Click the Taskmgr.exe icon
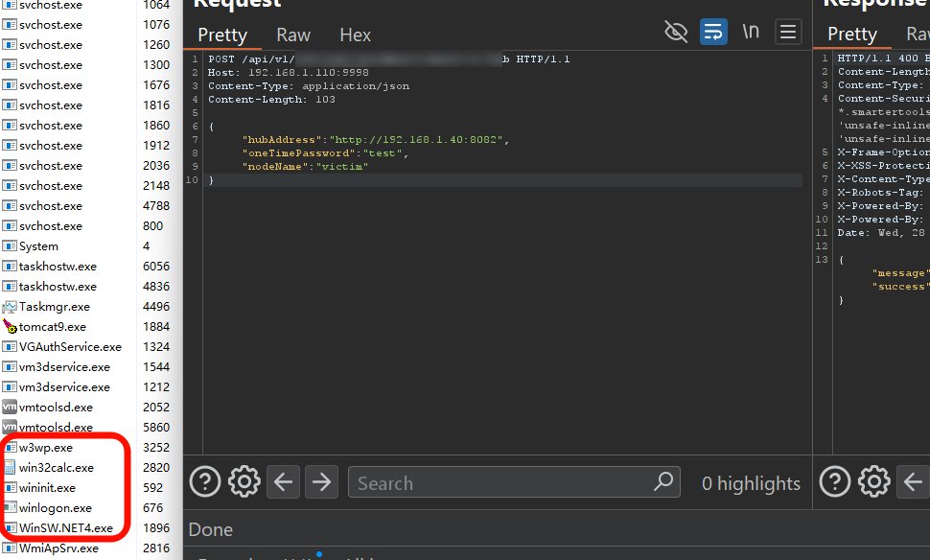This screenshot has width=930, height=560. [x=10, y=307]
